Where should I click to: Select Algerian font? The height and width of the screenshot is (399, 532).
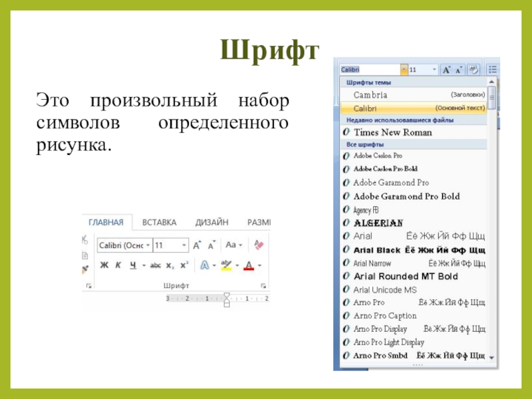pyautogui.click(x=414, y=223)
